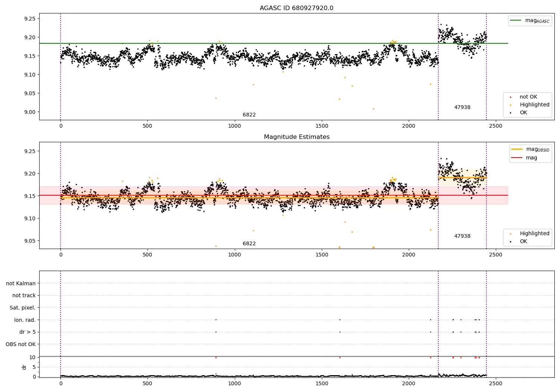
Task: Click y-tick '9.15' in Magnitude Estimates plot
Action: [29, 196]
